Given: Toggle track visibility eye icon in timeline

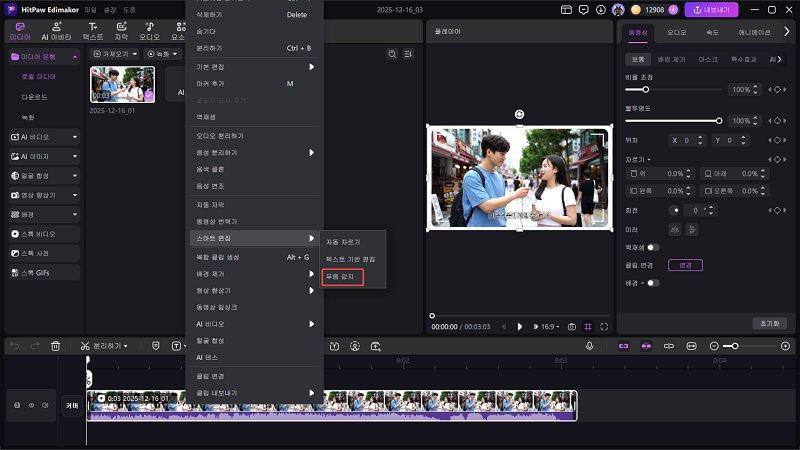Looking at the screenshot, I should (31, 405).
